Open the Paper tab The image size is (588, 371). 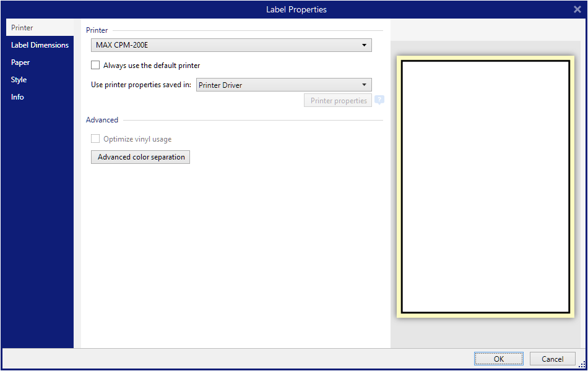(20, 62)
